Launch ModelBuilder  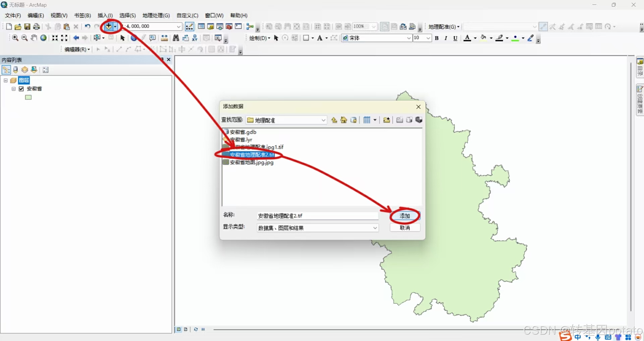pyautogui.click(x=250, y=27)
